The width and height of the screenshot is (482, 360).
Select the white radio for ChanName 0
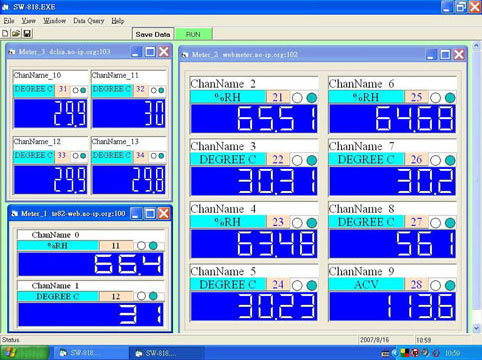[141, 246]
